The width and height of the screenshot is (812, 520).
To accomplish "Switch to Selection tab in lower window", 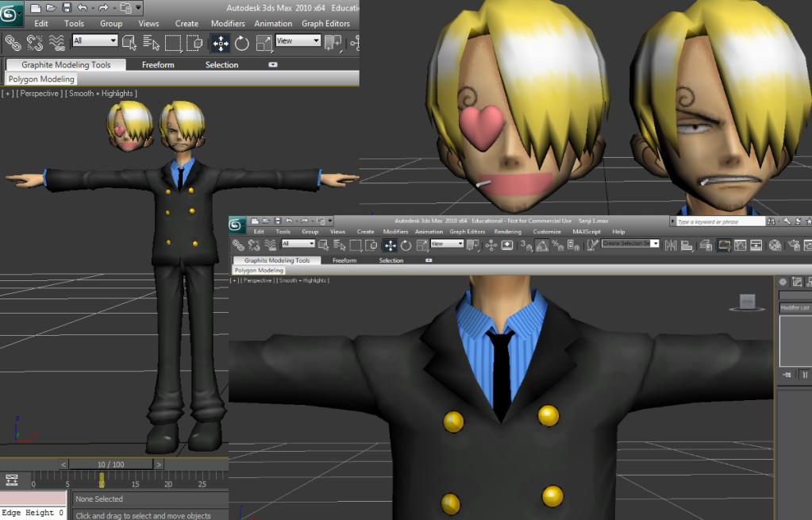I will pos(391,260).
